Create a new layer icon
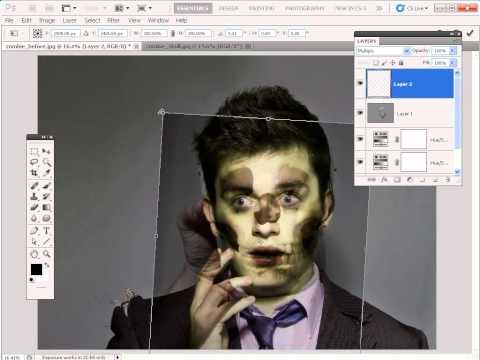 [435, 180]
